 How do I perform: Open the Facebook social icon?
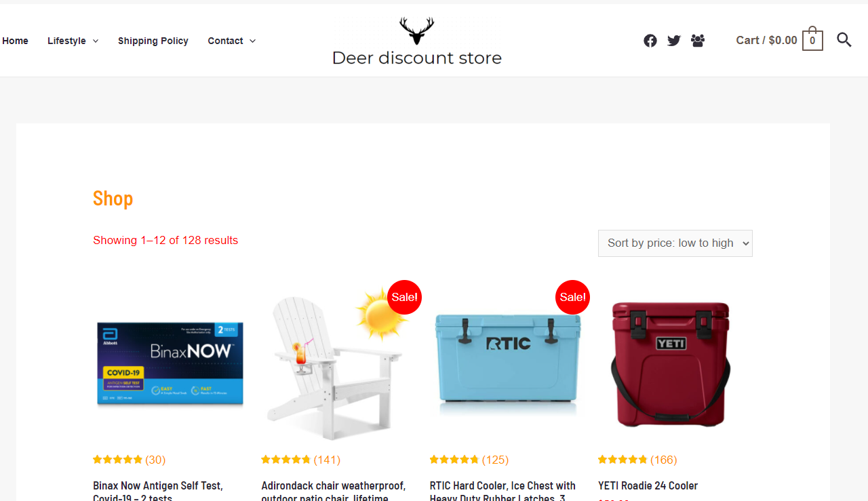coord(650,41)
